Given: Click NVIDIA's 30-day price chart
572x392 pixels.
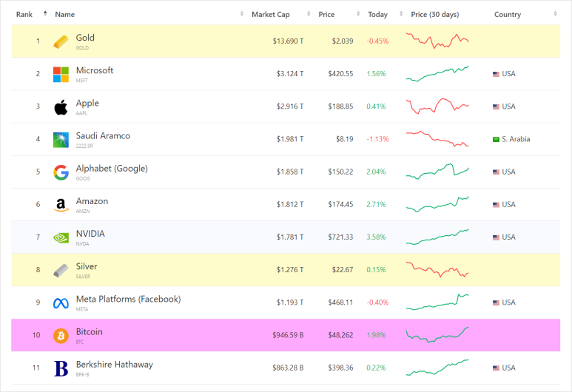Looking at the screenshot, I should (437, 237).
